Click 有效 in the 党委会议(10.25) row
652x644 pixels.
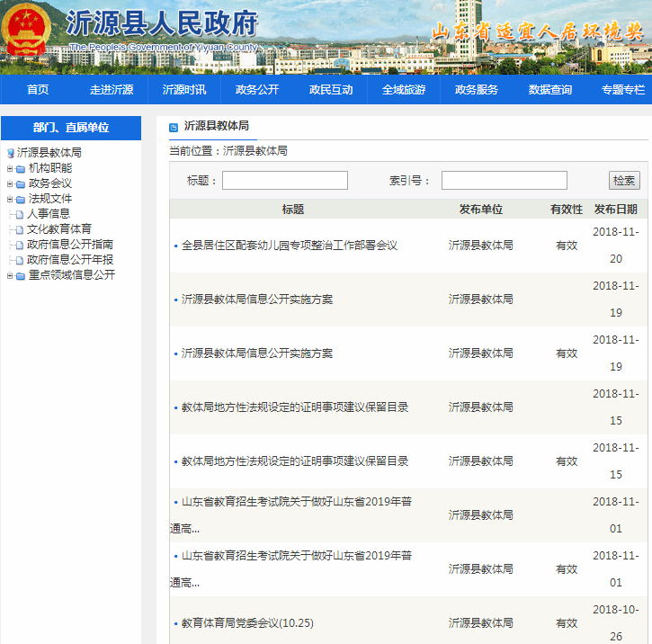pyautogui.click(x=567, y=623)
